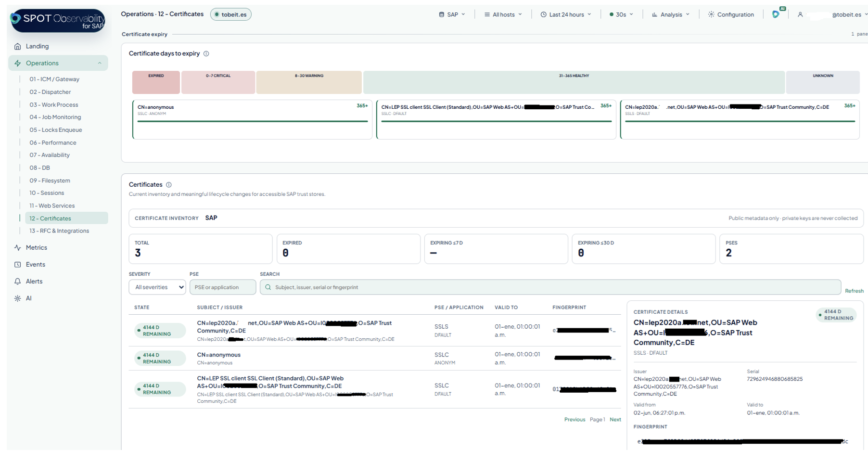Click the info icon beside the Certificates heading
This screenshot has height=462, width=868.
169,184
